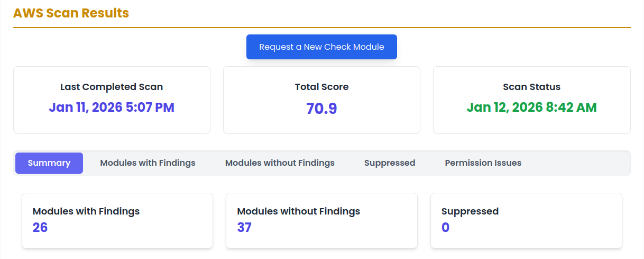644x259 pixels.
Task: Click the Suppressed summary card title
Action: pyautogui.click(x=470, y=211)
